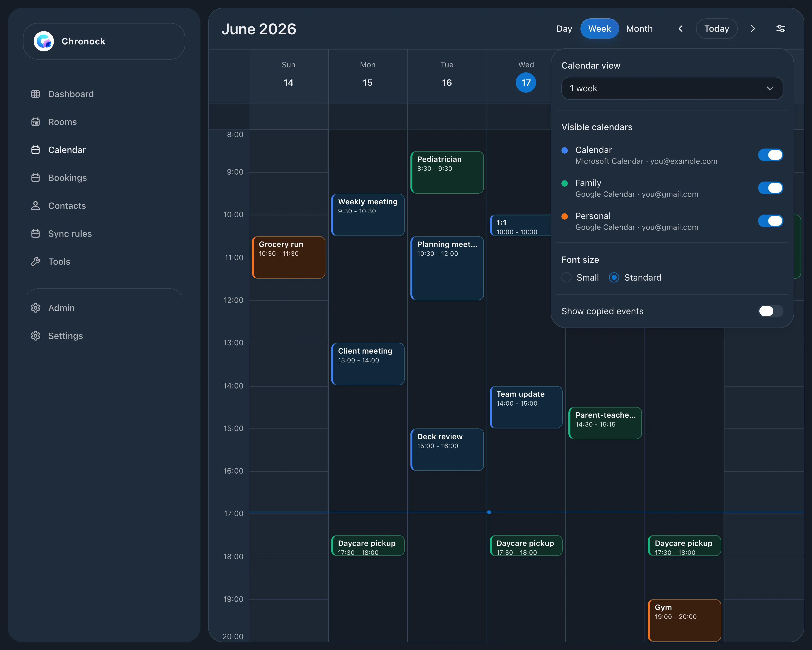Switch to Week view
The width and height of the screenshot is (812, 650).
[x=599, y=29]
